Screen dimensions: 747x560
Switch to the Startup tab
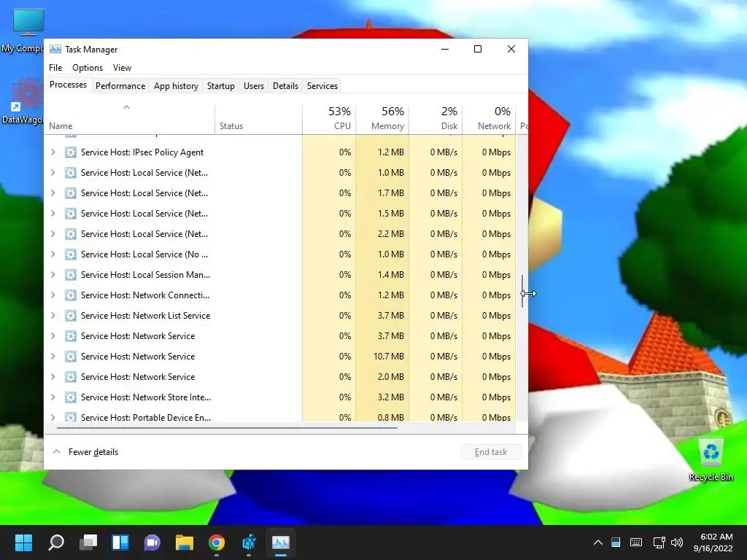(220, 86)
